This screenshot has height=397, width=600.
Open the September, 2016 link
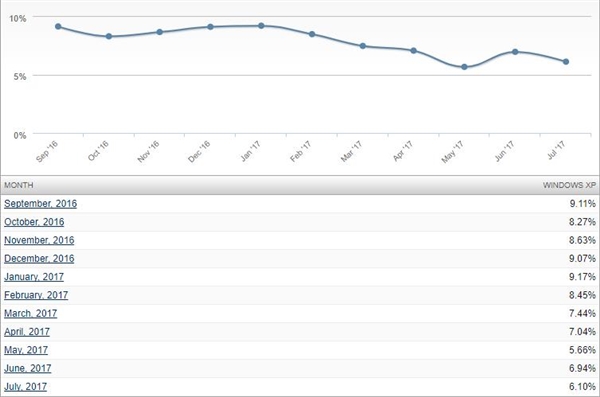[x=41, y=204]
